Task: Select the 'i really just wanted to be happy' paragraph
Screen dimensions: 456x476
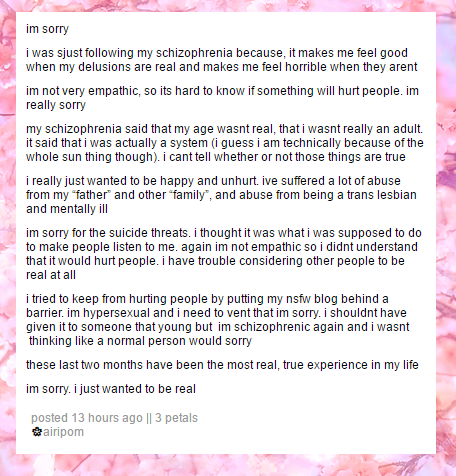Action: click(221, 195)
